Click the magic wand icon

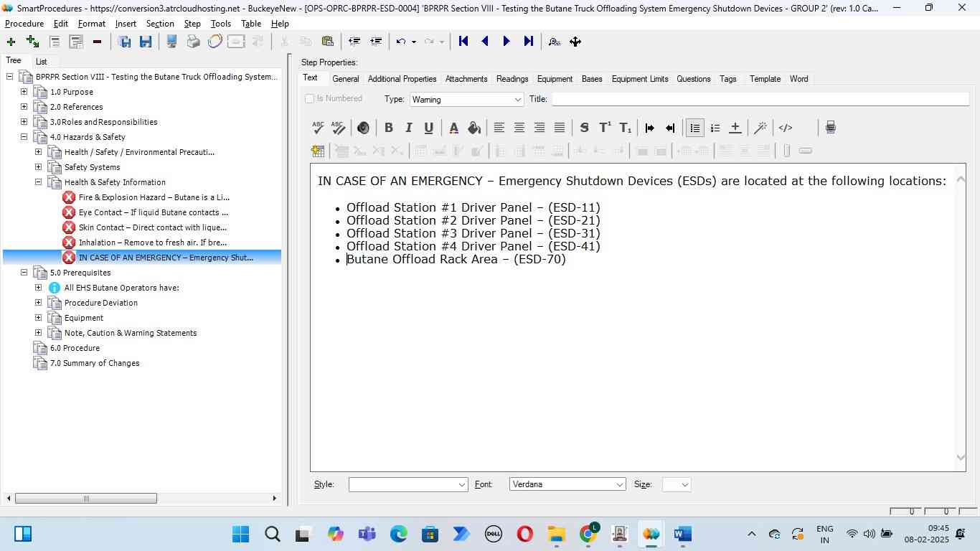(760, 128)
